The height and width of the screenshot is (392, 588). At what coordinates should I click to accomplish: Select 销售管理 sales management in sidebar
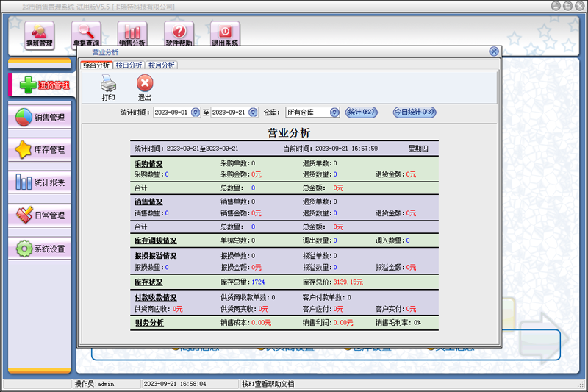(41, 118)
